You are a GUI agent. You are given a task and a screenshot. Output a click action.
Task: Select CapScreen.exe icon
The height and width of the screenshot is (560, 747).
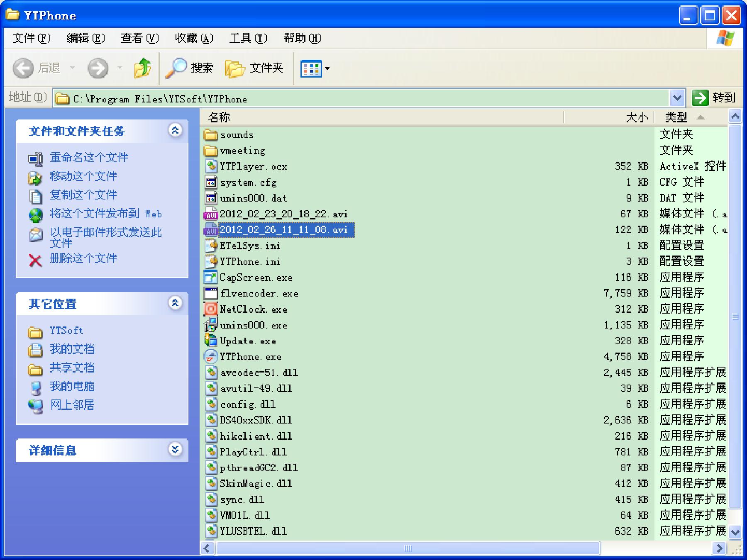click(211, 278)
